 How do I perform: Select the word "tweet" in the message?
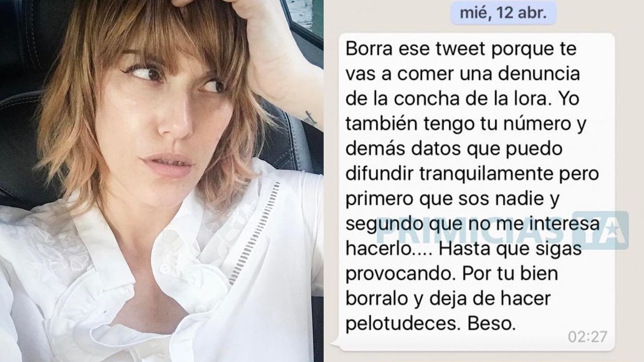tap(455, 50)
